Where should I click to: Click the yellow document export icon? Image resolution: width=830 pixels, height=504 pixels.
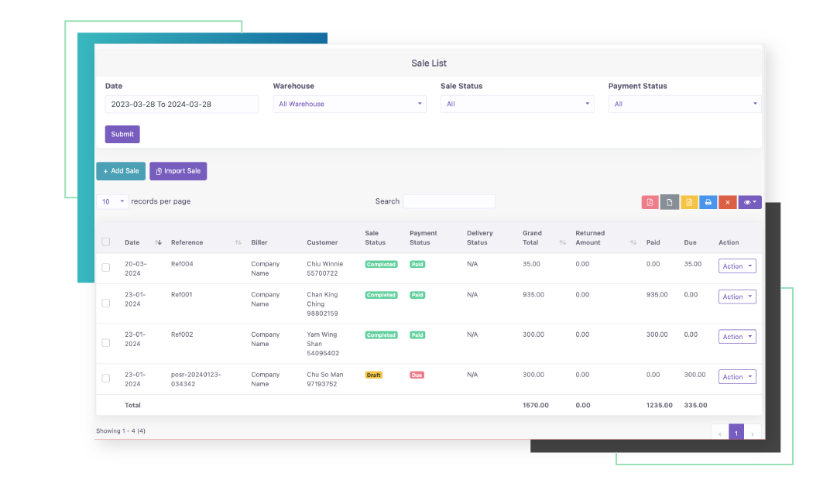click(688, 202)
